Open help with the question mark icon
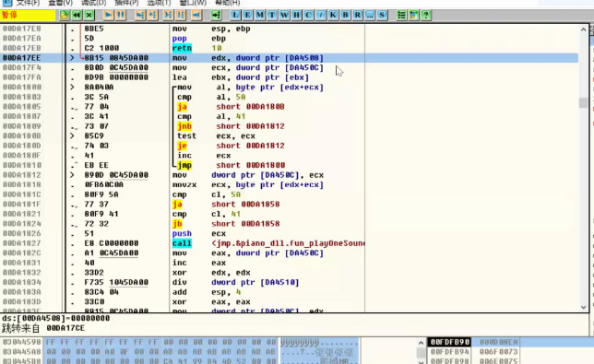 (x=426, y=15)
